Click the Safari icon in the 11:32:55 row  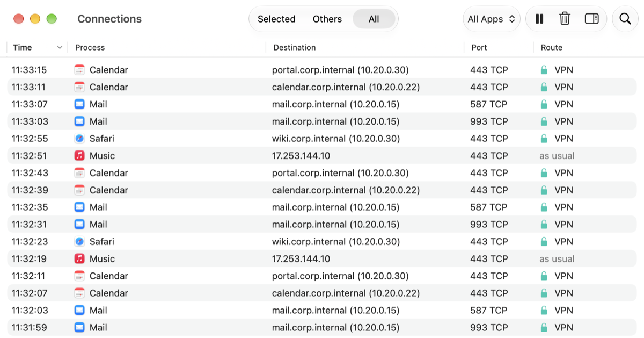[x=79, y=139]
